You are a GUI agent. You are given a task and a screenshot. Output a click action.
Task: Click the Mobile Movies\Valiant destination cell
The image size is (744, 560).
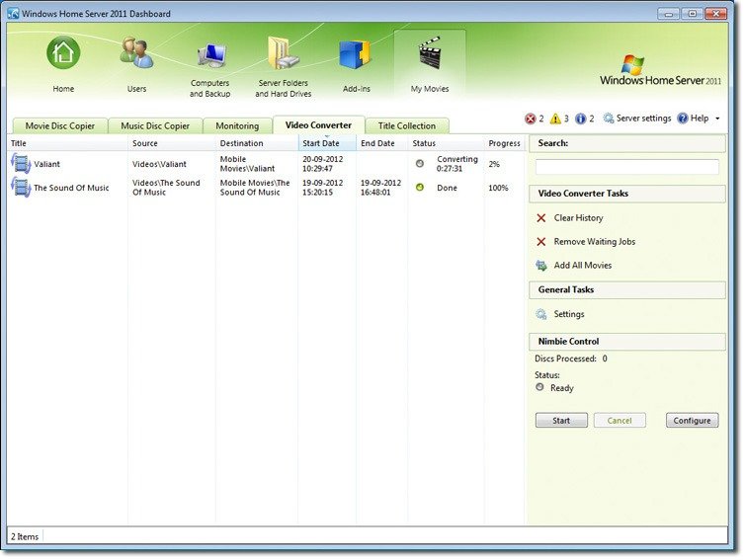click(248, 164)
